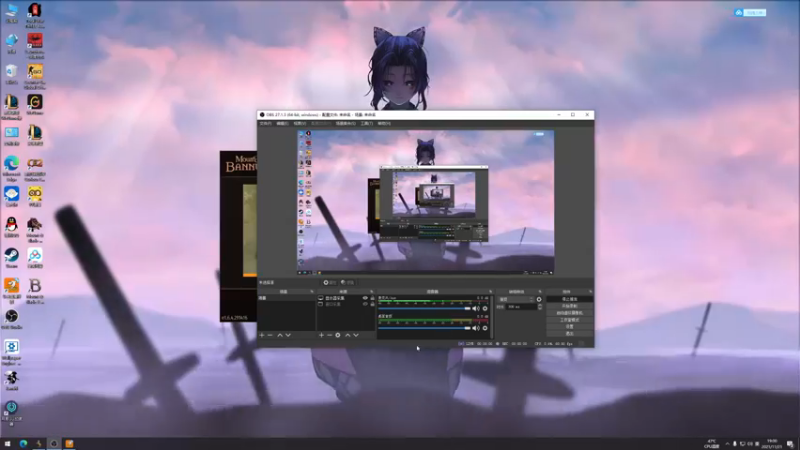
Task: Open the QQ penguin desktop shortcut
Action: pyautogui.click(x=11, y=227)
